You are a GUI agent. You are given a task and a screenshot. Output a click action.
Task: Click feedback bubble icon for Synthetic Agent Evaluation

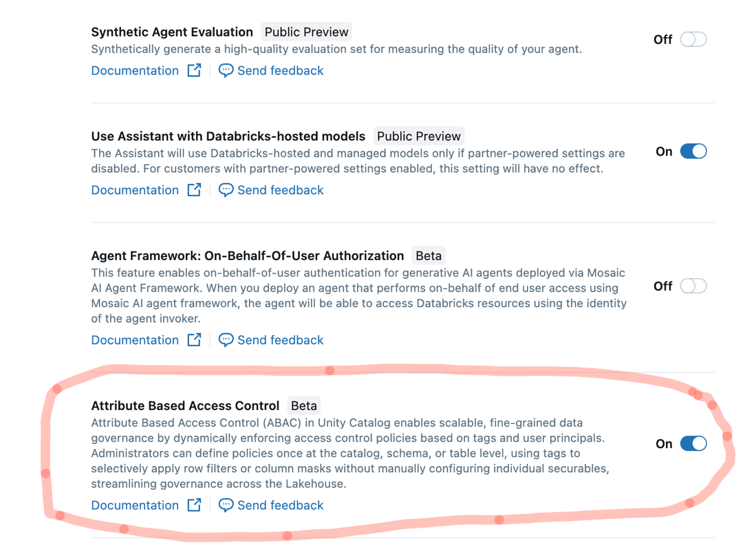(226, 70)
